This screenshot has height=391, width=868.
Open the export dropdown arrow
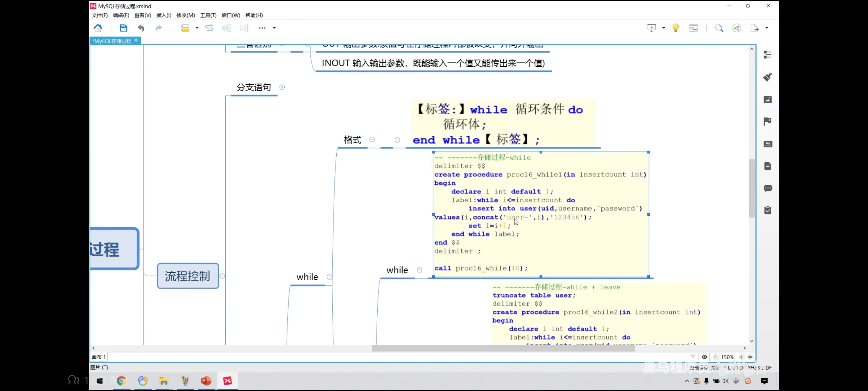[767, 28]
